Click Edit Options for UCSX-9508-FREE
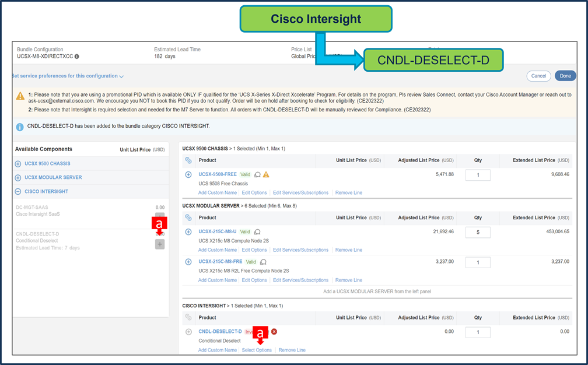The image size is (588, 365). click(254, 192)
